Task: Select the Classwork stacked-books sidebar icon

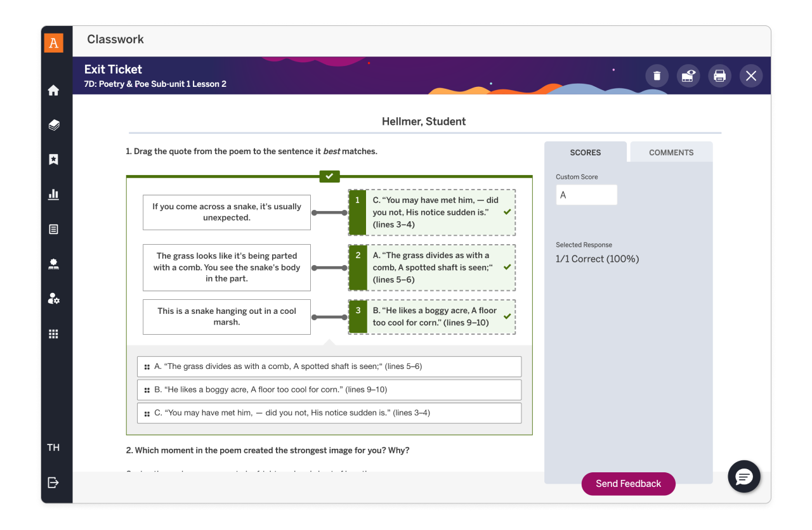Action: pos(54,124)
